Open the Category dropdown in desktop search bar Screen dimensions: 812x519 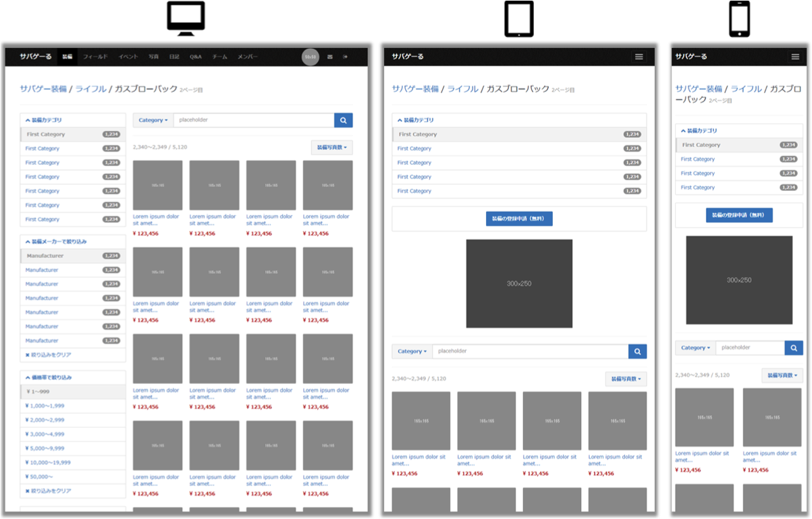tap(153, 120)
